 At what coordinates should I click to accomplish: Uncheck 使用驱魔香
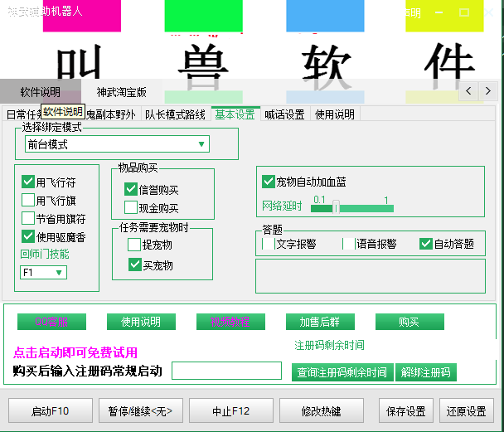click(x=28, y=236)
